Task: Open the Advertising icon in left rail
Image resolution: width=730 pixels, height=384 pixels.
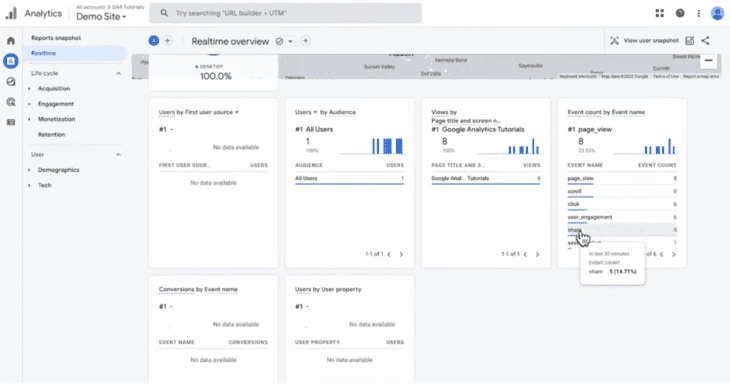Action: [11, 102]
